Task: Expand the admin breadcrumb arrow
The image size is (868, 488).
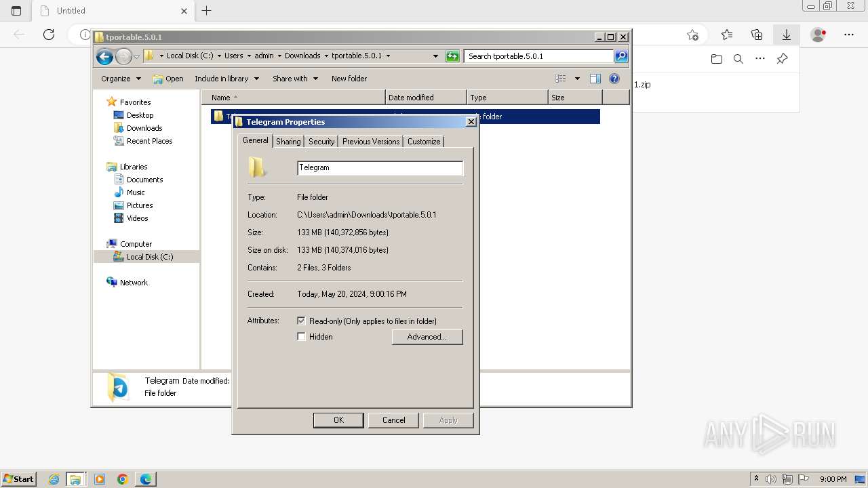Action: (x=279, y=56)
